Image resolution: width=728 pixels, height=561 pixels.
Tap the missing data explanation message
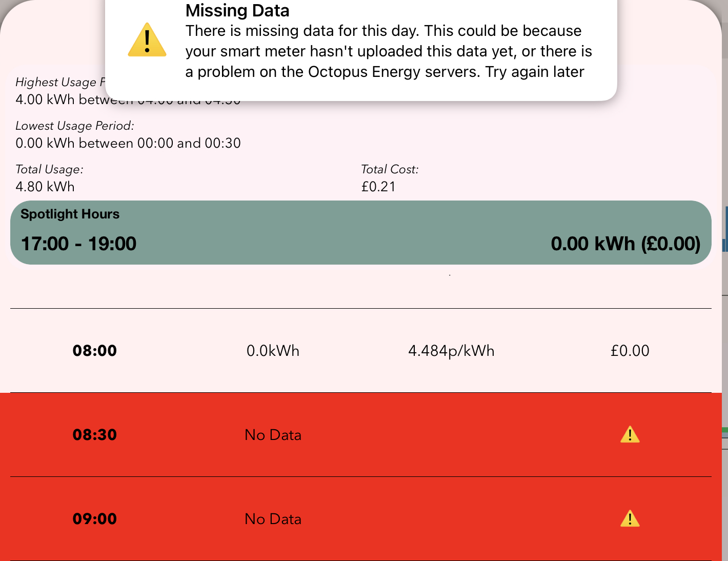click(388, 51)
